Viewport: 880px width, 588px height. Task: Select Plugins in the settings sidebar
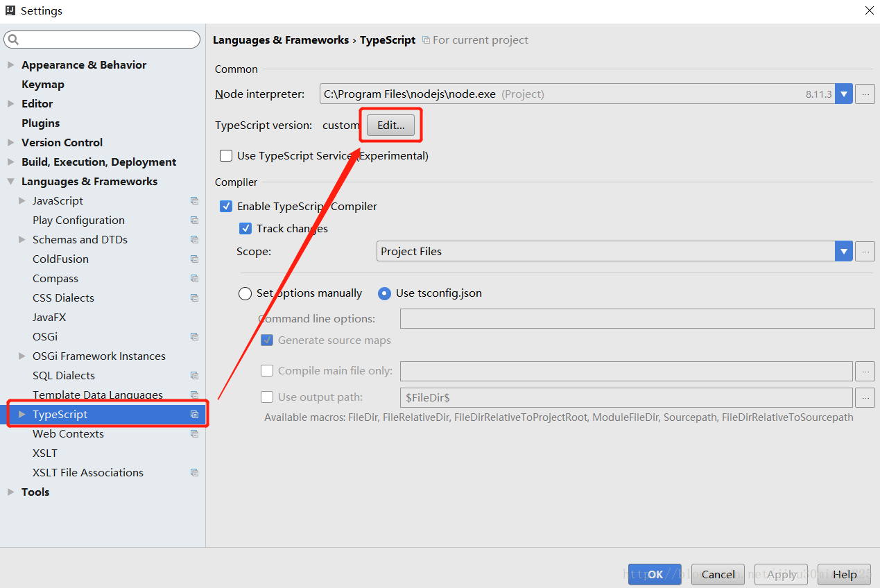pyautogui.click(x=40, y=123)
